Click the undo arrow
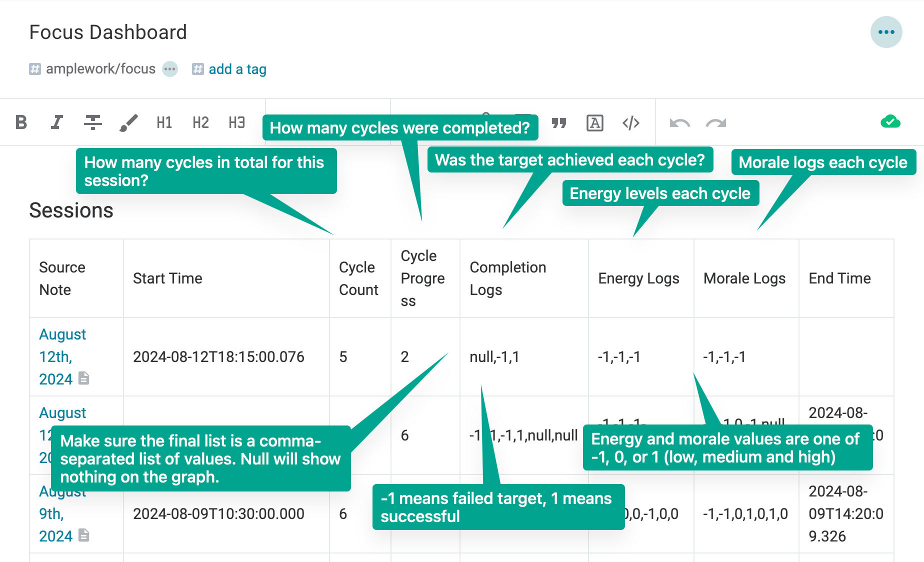 (679, 123)
